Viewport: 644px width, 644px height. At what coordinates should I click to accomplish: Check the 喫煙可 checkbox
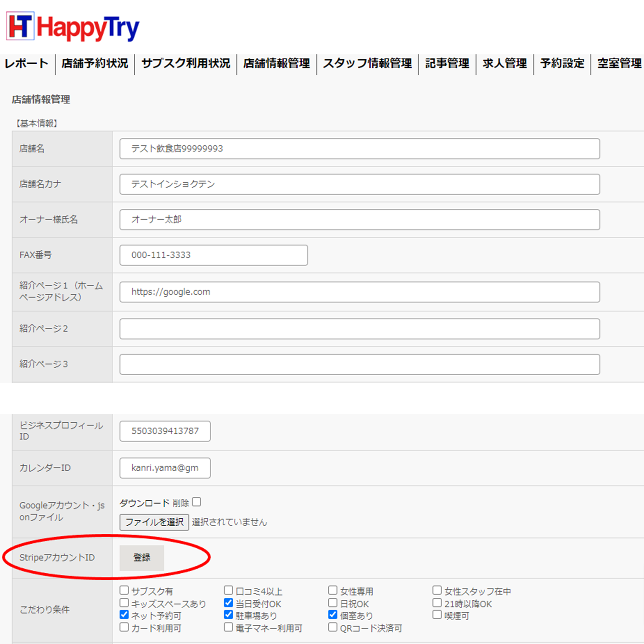pos(437,614)
